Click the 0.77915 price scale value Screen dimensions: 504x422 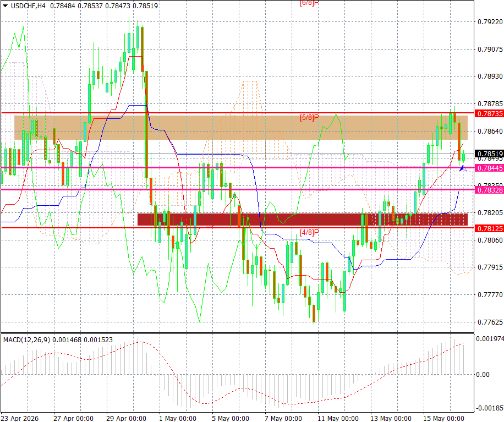[490, 267]
